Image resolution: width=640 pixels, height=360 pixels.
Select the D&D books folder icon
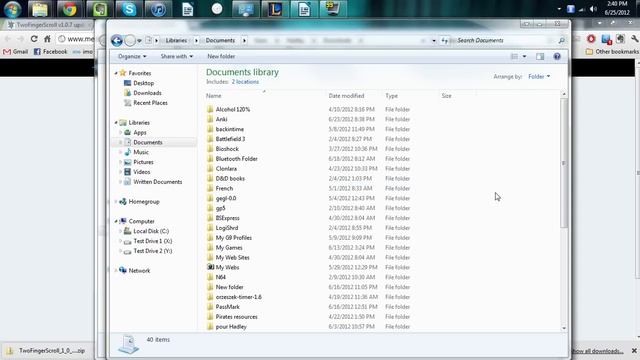coord(210,178)
